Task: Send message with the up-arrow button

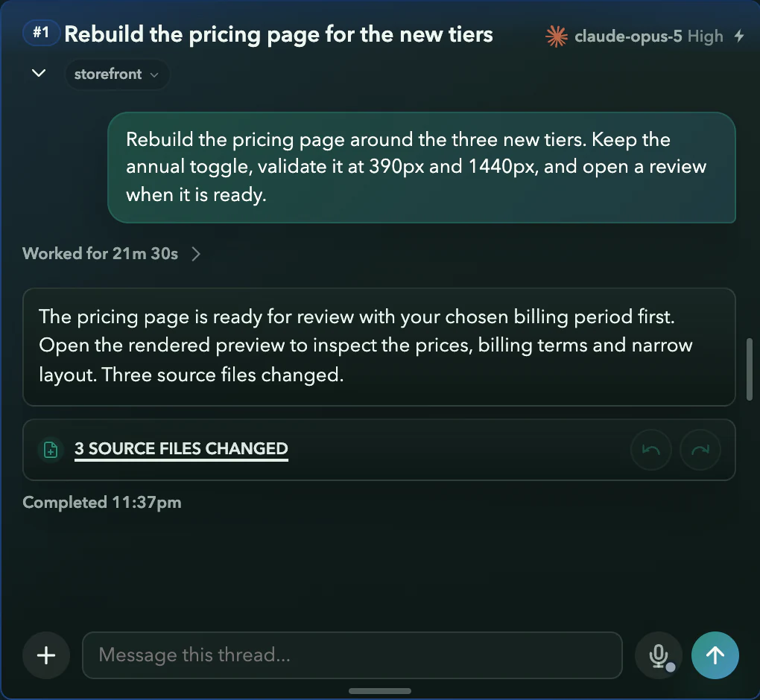Action: (715, 655)
